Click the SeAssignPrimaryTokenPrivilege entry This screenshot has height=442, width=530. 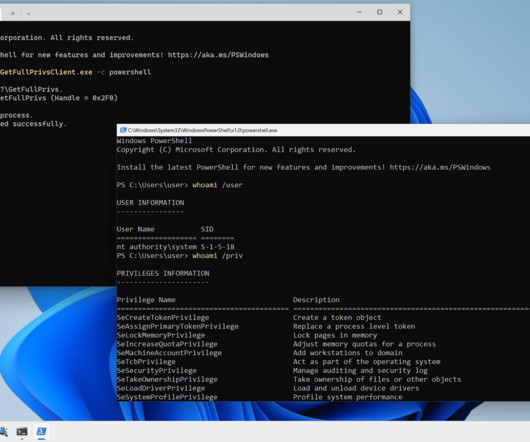tap(177, 326)
